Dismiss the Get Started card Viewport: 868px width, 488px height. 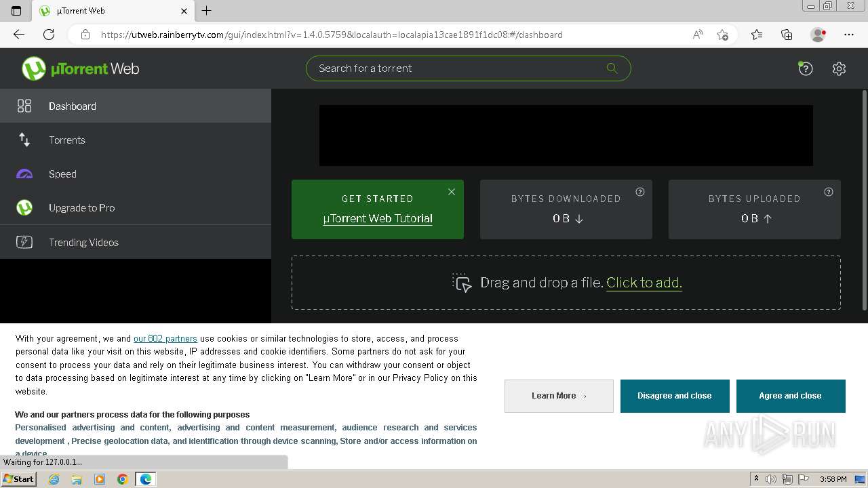[452, 192]
